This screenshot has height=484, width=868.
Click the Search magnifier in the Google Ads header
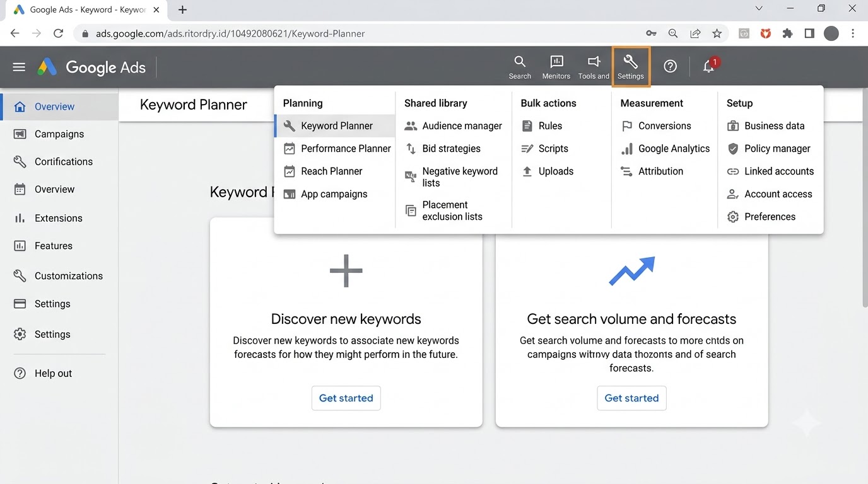[x=520, y=67]
